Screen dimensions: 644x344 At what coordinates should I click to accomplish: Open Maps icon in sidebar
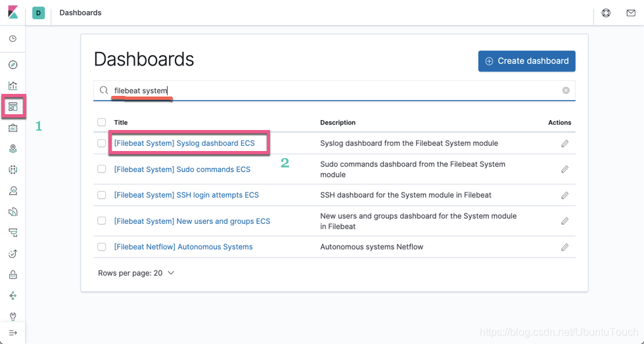12,149
